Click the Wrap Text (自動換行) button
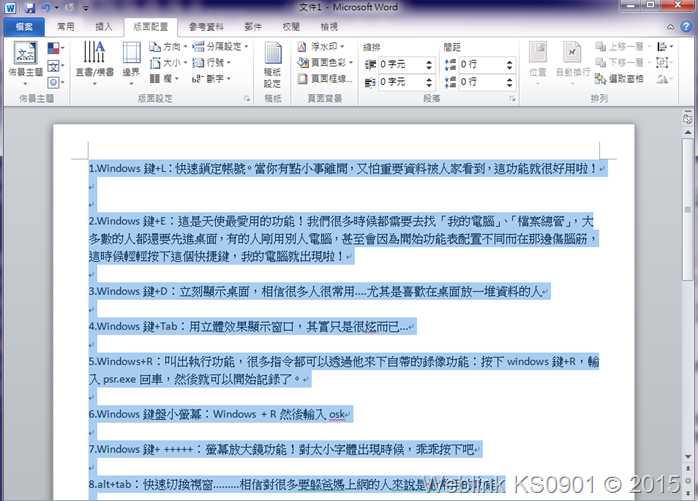 coord(572,63)
